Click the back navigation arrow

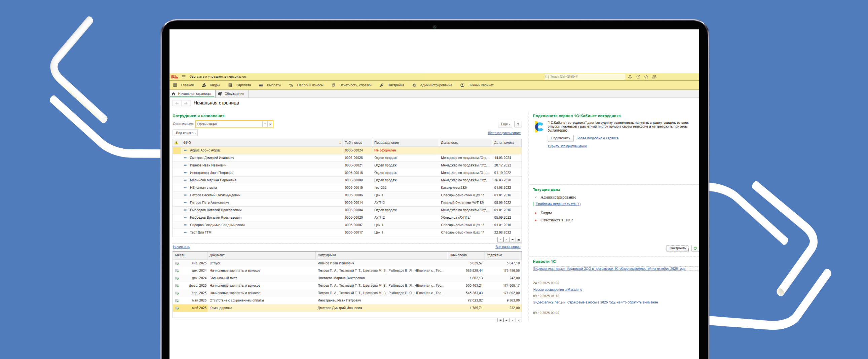click(x=177, y=103)
